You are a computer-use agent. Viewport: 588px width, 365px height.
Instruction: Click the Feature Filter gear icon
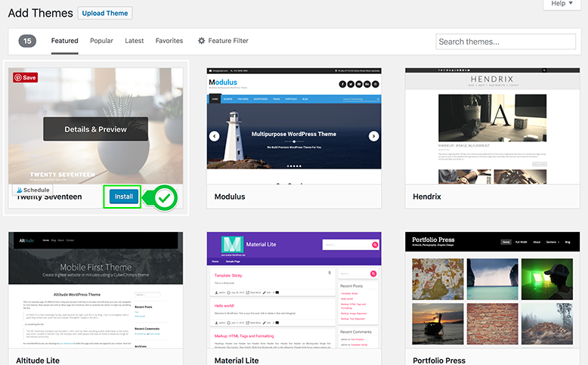[x=201, y=41]
